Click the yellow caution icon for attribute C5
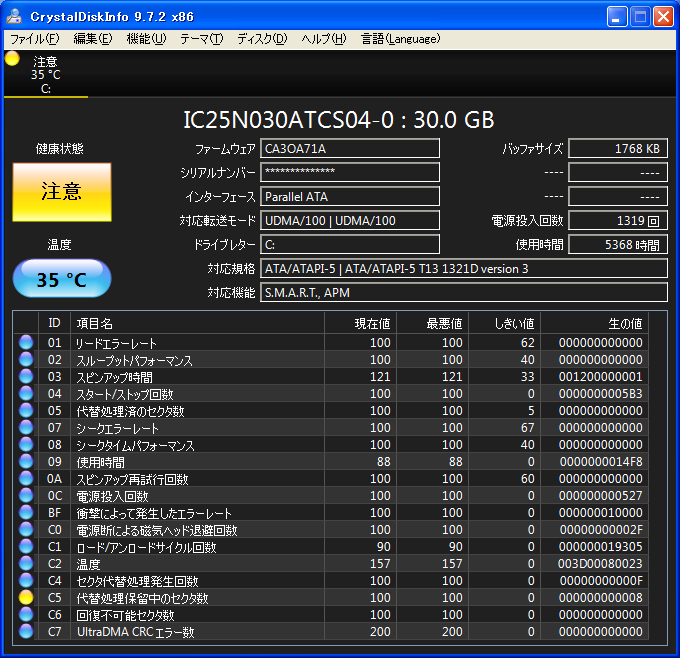This screenshot has height=658, width=680. tap(26, 597)
